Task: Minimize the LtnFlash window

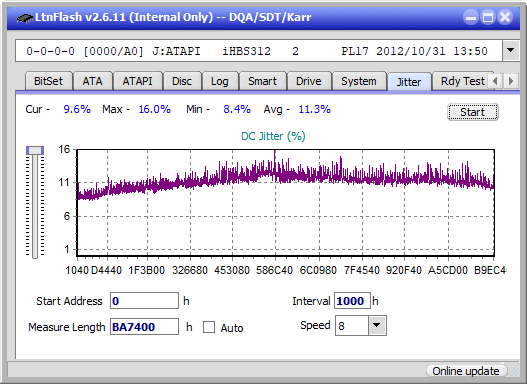Action: click(x=471, y=17)
